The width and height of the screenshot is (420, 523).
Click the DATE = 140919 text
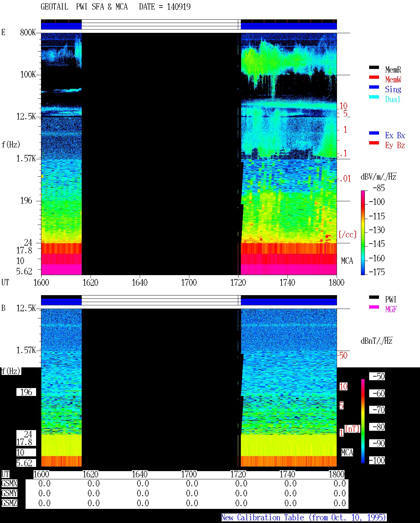coord(165,7)
